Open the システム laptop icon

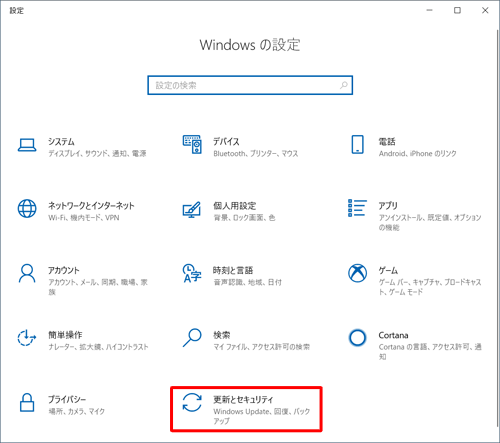[27, 145]
